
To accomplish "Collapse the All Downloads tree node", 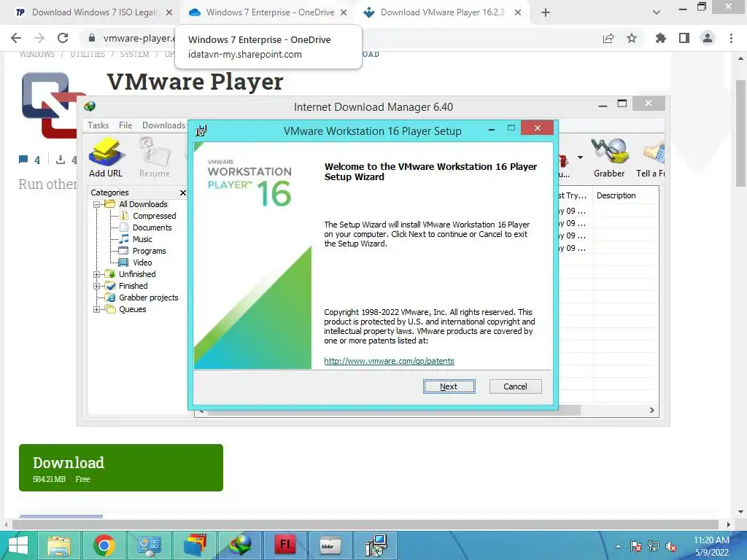I will tap(96, 204).
